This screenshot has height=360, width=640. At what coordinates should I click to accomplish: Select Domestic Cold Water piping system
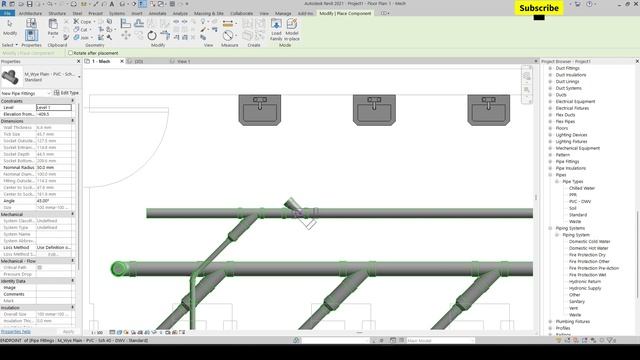[589, 241]
